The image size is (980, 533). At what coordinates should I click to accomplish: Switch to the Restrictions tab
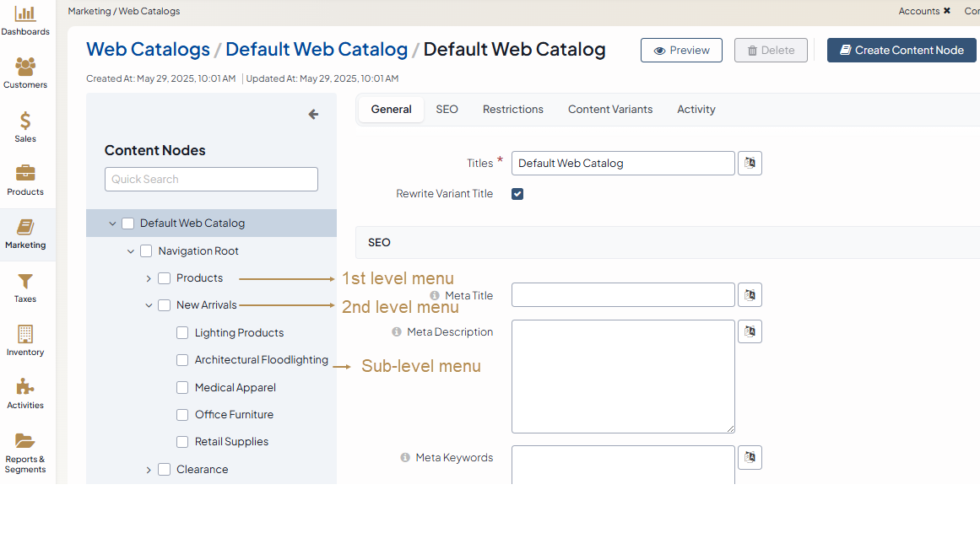click(x=512, y=110)
